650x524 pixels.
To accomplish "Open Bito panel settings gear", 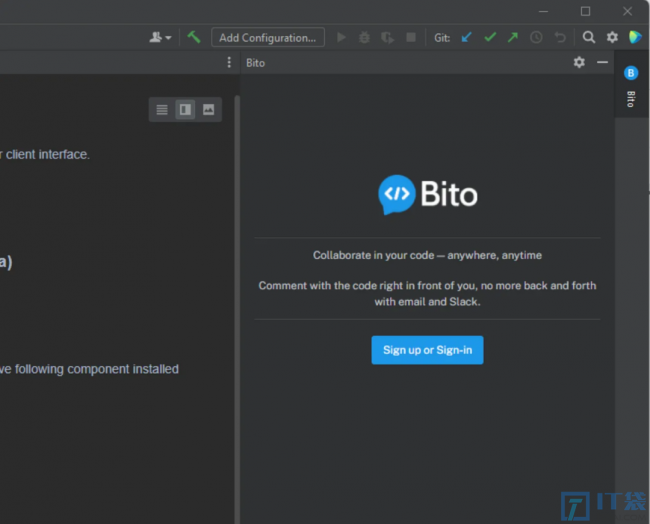I will 579,62.
